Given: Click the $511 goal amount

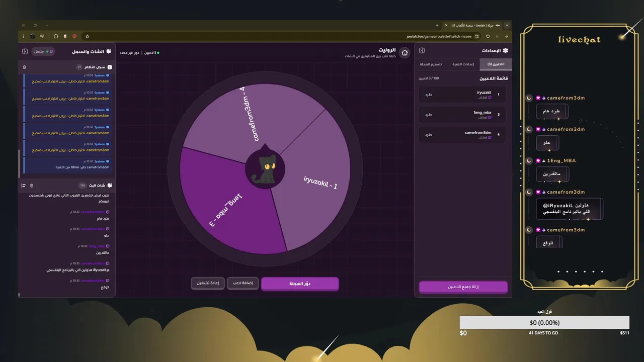Looking at the screenshot, I should (624, 333).
